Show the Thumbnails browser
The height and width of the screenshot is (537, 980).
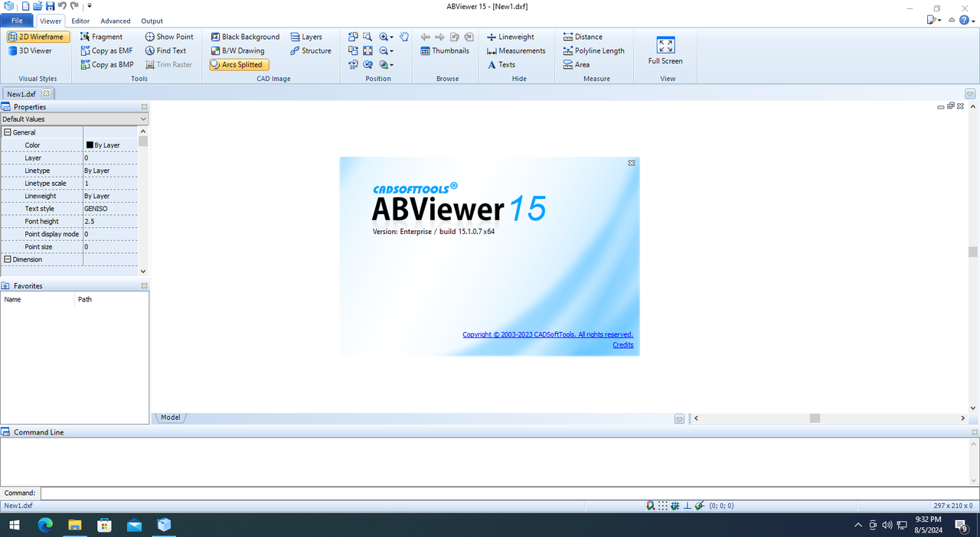point(445,50)
